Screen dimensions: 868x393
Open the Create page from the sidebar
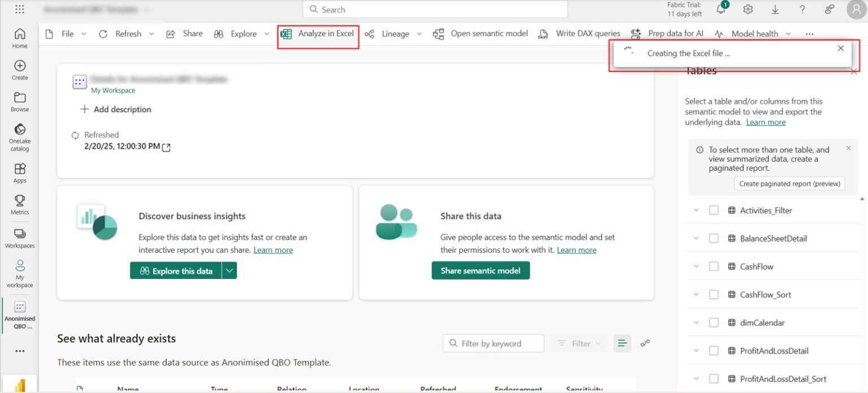coord(20,70)
